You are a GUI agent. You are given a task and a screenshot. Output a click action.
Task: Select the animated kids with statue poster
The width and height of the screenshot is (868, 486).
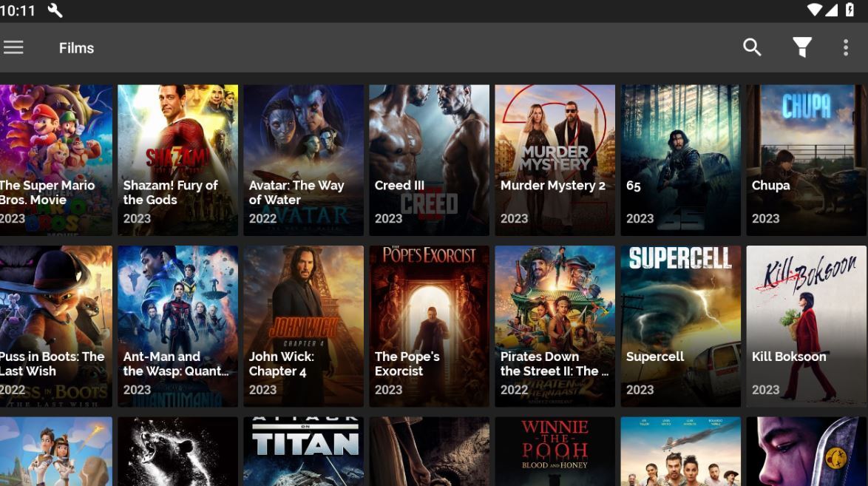[56, 452]
